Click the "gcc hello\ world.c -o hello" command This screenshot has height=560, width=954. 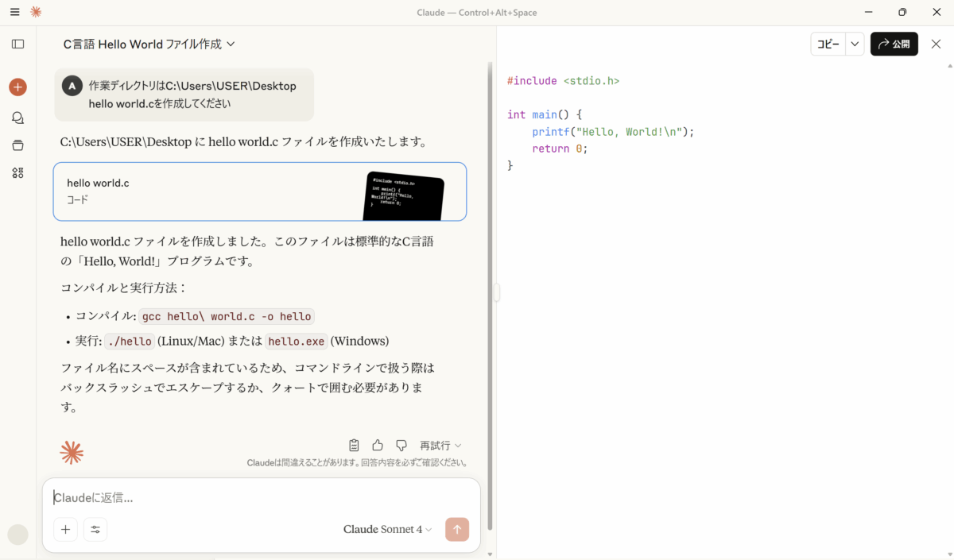pos(227,316)
